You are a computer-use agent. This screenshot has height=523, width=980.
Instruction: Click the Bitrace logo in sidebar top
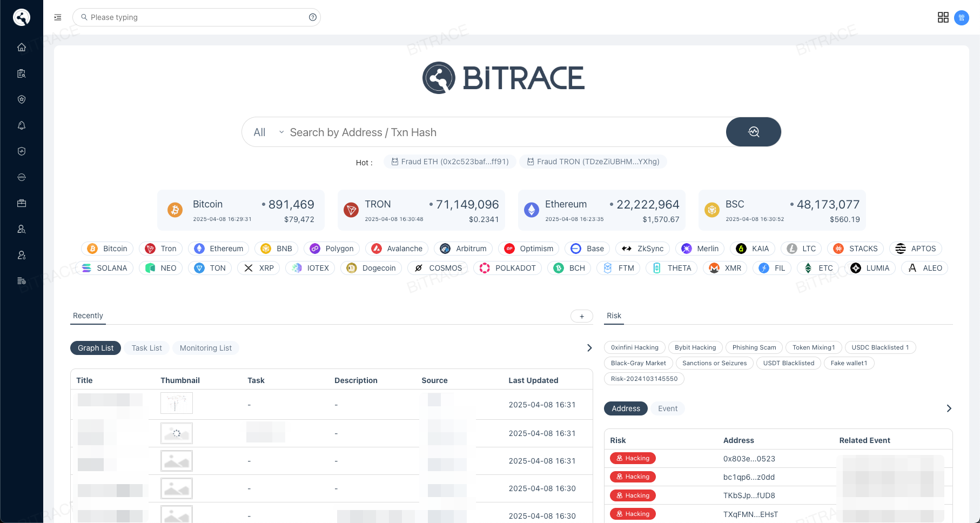[22, 17]
